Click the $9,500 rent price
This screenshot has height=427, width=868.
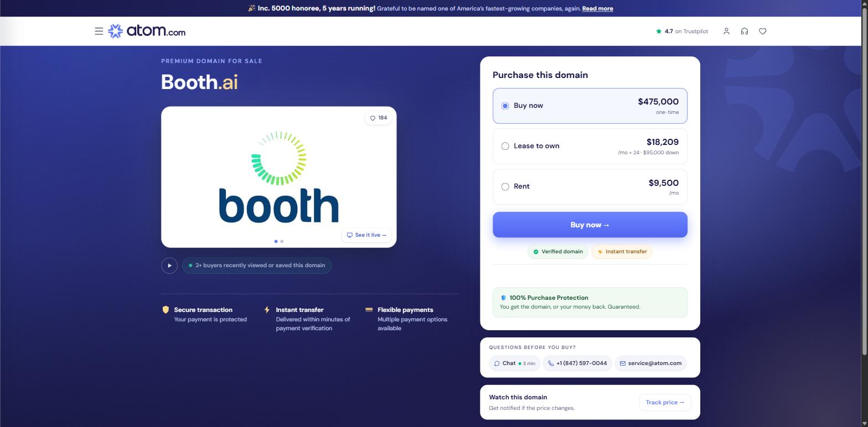[664, 183]
